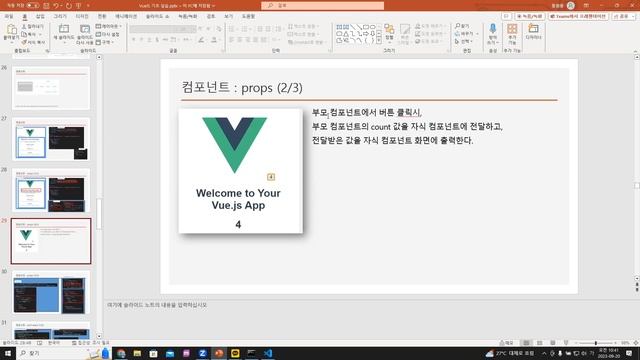
Task: Open the 보기 (View) ribbon tab
Action: (x=229, y=16)
